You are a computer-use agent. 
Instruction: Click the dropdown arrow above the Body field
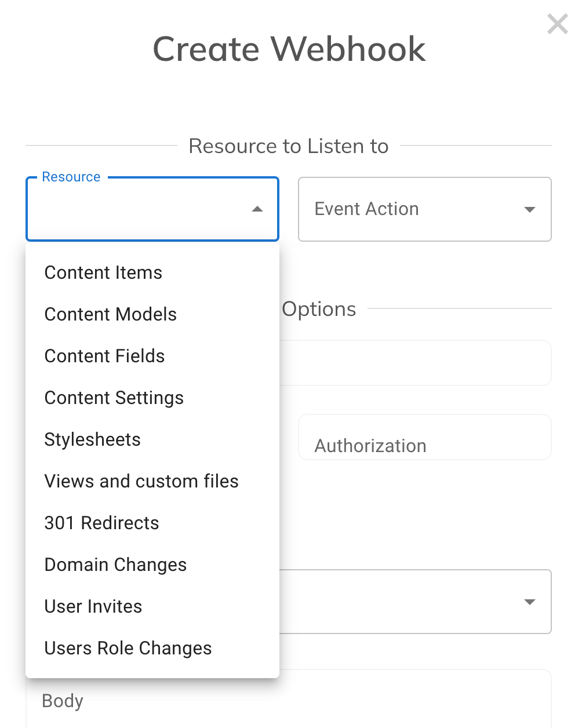[529, 602]
